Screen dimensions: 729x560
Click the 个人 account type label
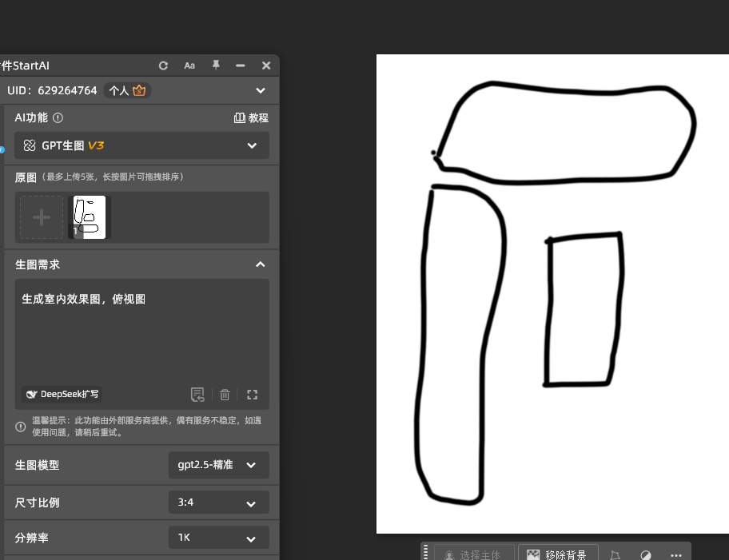pos(118,90)
